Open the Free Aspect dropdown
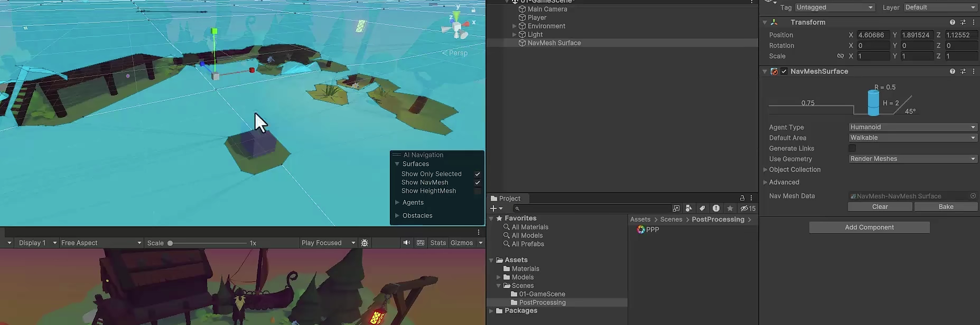The width and height of the screenshot is (980, 325). pos(101,243)
